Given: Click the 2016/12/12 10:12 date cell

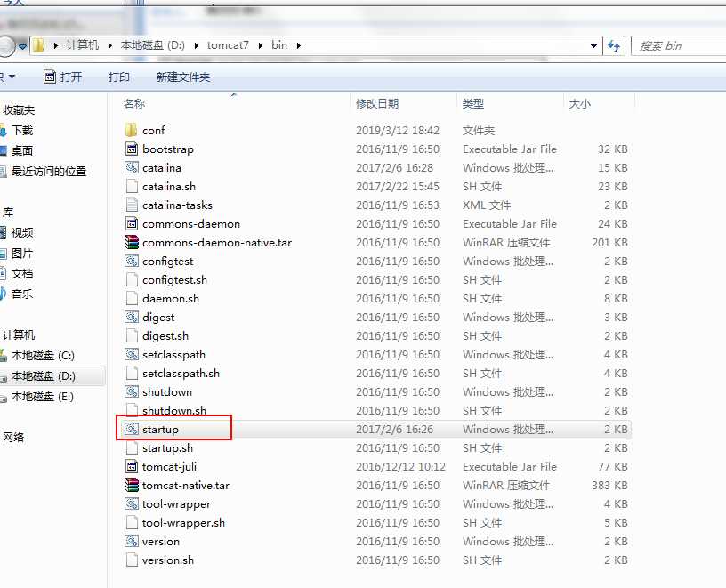Looking at the screenshot, I should (x=401, y=466).
